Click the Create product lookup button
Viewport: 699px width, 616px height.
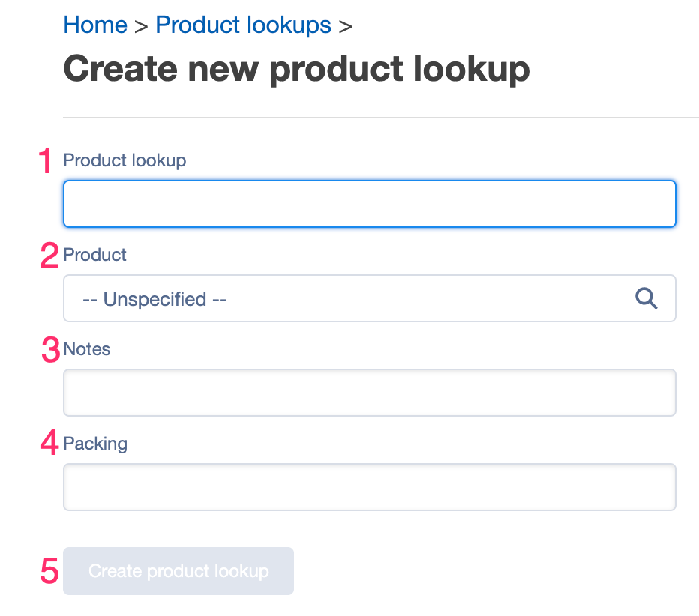tap(178, 571)
